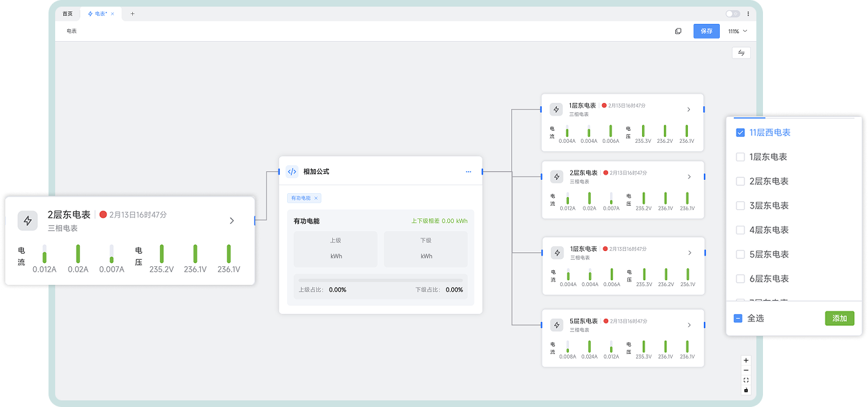The width and height of the screenshot is (868, 407).
Task: Zoom out with the canvas minus icon
Action: click(746, 370)
